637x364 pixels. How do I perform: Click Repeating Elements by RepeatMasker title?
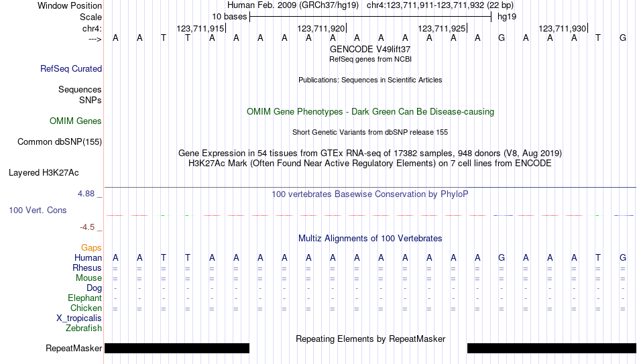371,339
